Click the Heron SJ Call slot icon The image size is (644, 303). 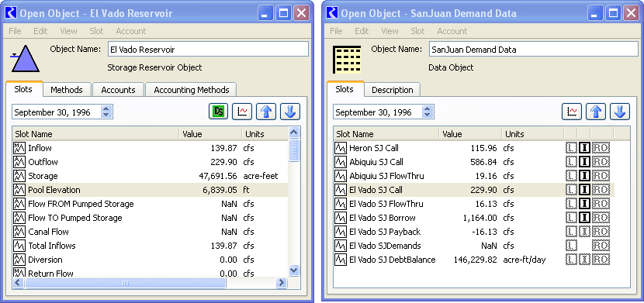pos(341,148)
